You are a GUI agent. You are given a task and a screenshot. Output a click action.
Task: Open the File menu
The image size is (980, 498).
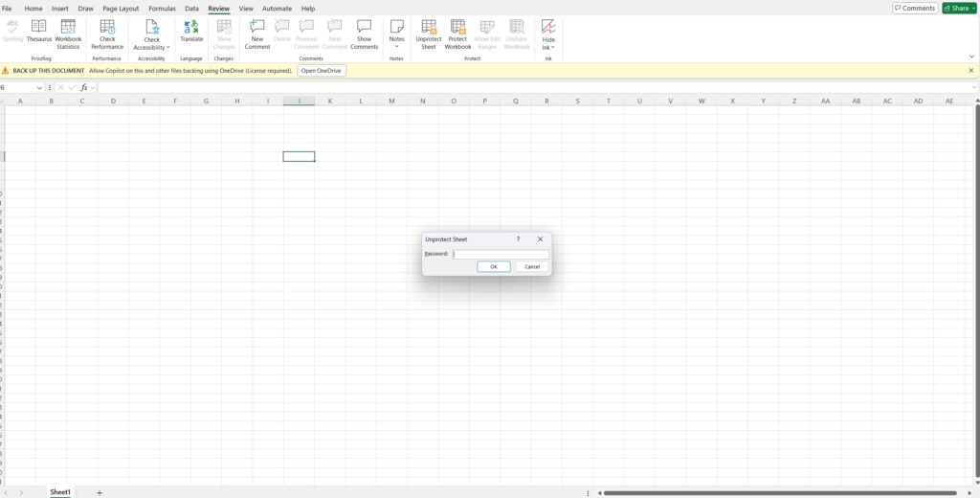[7, 9]
